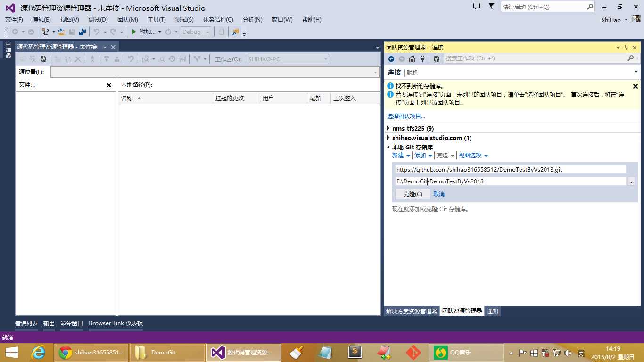Switch to the 解决方案资源管理器 tab

point(412,311)
